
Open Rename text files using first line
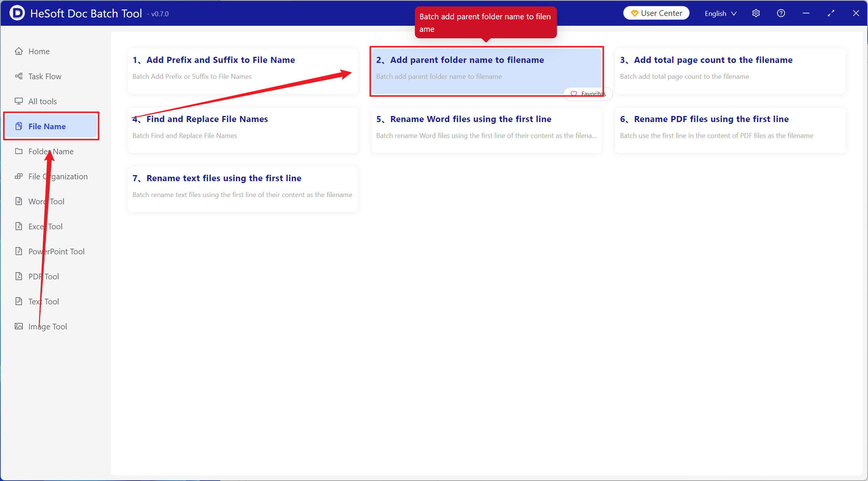pos(224,178)
